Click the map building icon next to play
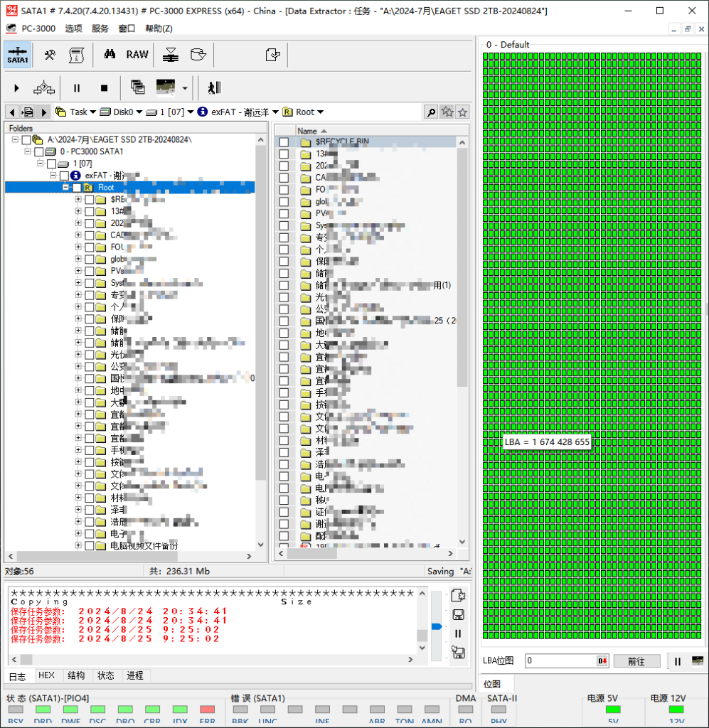Screen dimensions: 709x728 [43, 87]
